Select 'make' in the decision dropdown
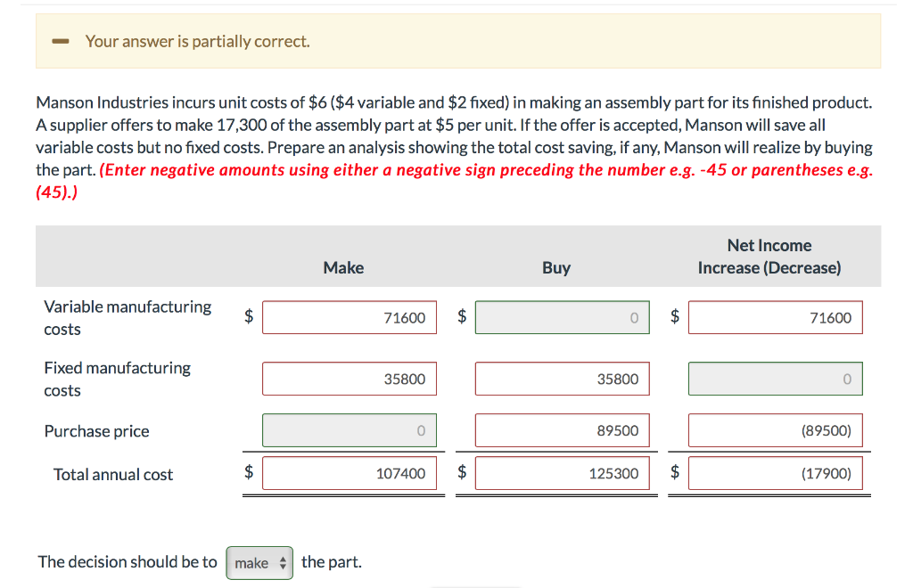This screenshot has width=913, height=588. pos(252,561)
